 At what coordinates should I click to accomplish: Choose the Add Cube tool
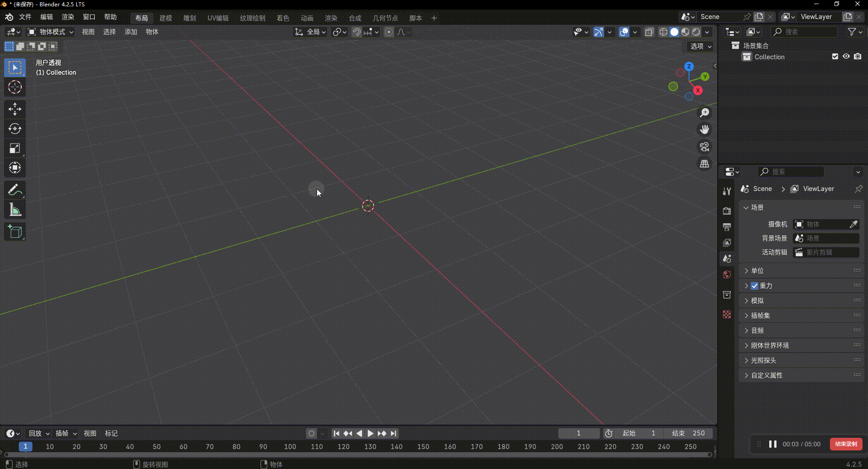click(x=14, y=231)
